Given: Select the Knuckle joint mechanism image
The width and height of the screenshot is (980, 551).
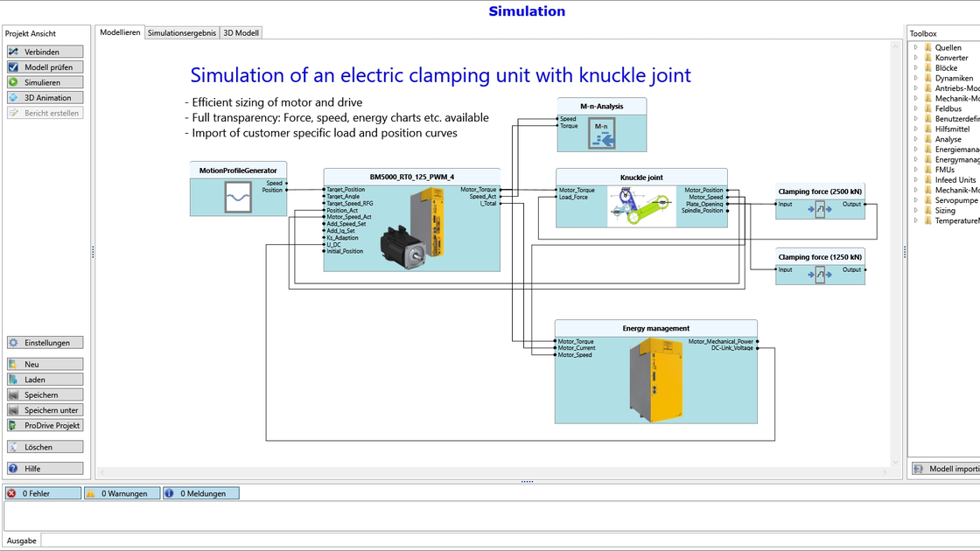Looking at the screenshot, I should pyautogui.click(x=641, y=206).
